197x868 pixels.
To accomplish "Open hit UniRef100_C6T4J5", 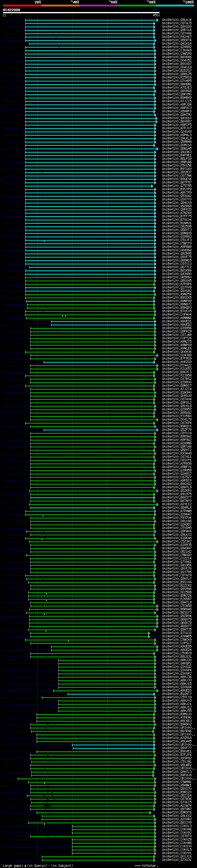I will (x=177, y=23).
